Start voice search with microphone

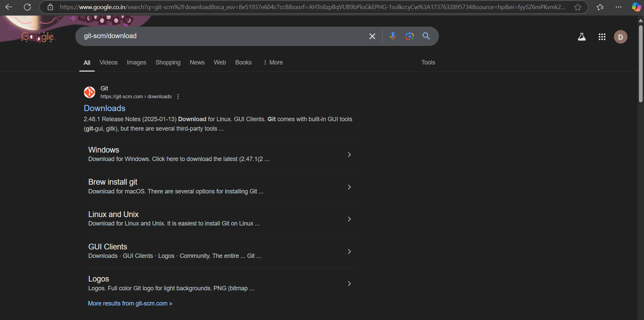coord(393,36)
